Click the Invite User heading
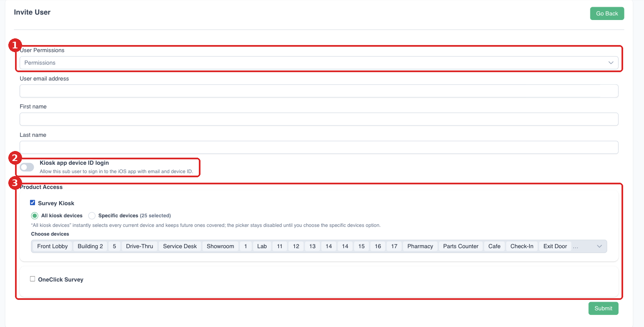Image resolution: width=644 pixels, height=327 pixels. (x=32, y=13)
